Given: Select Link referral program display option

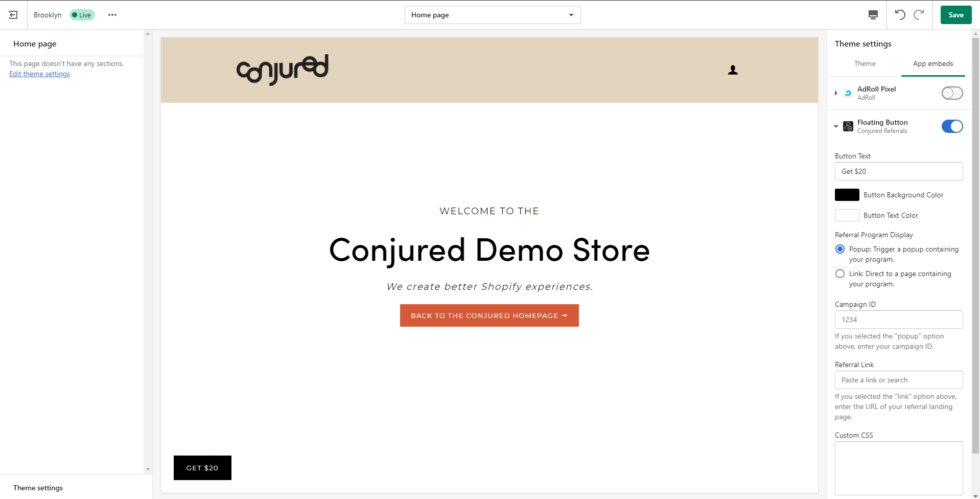Looking at the screenshot, I should [x=840, y=274].
